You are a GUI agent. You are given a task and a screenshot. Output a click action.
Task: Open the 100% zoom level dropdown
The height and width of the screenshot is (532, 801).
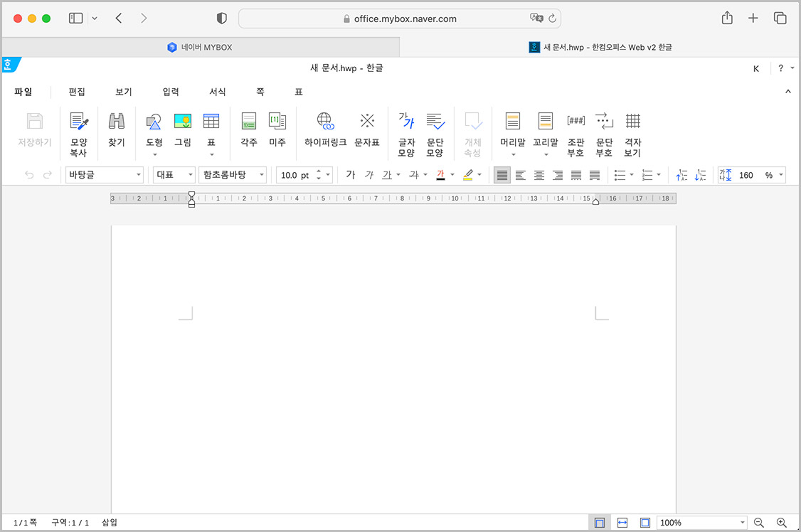click(742, 522)
